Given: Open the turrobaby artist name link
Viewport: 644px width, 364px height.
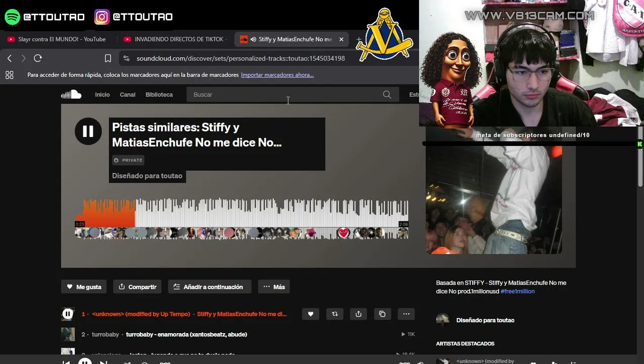Looking at the screenshot, I should point(106,334).
